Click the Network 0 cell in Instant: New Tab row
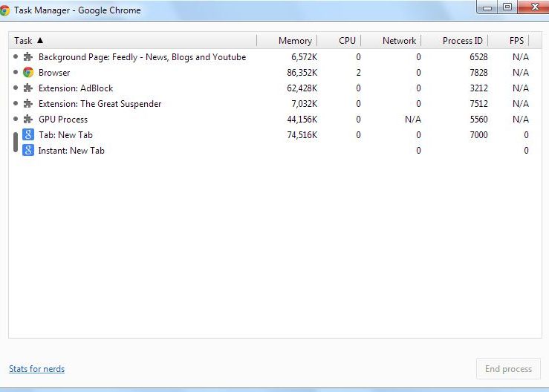This screenshot has height=392, width=549. pos(418,151)
